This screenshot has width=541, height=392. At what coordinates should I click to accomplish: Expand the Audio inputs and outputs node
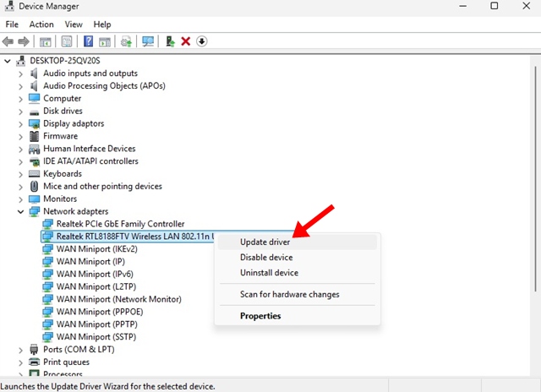tap(21, 73)
